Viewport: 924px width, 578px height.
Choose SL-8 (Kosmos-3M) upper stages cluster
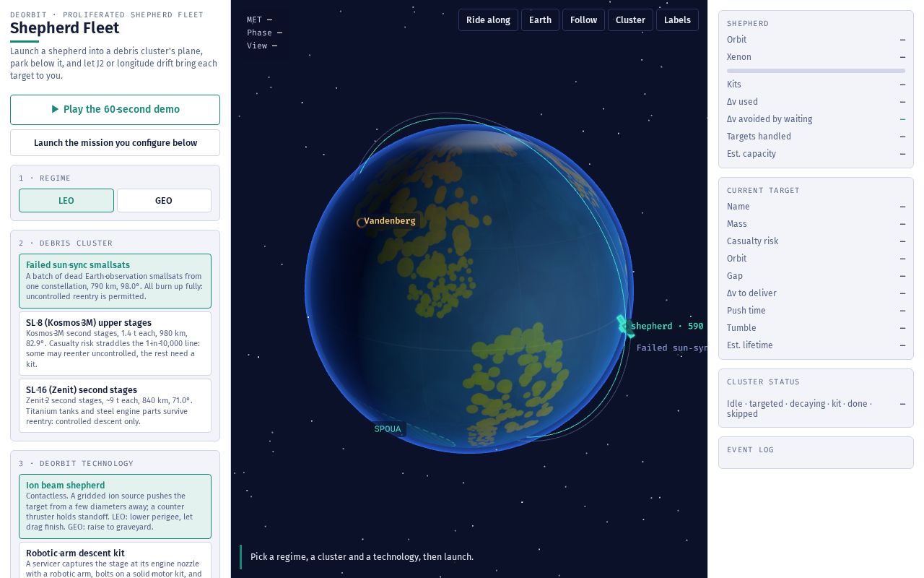tap(115, 343)
